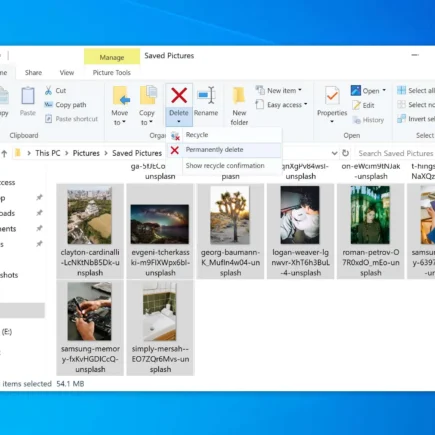Image resolution: width=435 pixels, height=435 pixels.
Task: Click Saved Pictures in breadcrumb
Action: tap(137, 153)
